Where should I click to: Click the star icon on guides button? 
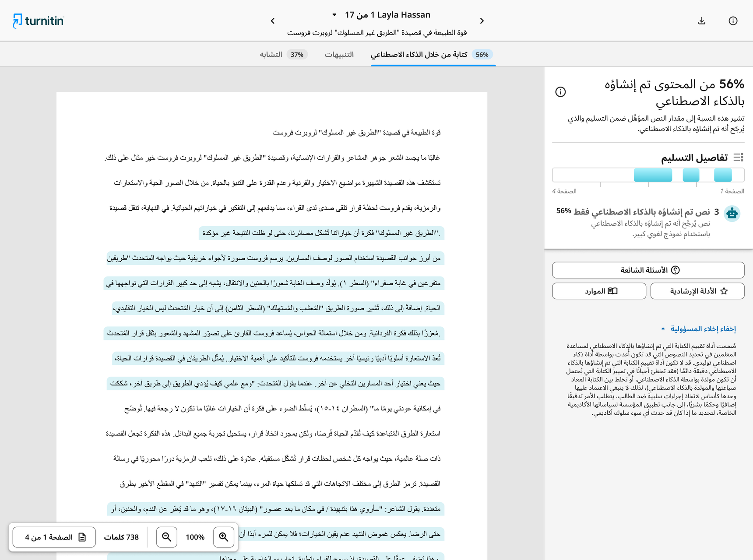click(724, 291)
